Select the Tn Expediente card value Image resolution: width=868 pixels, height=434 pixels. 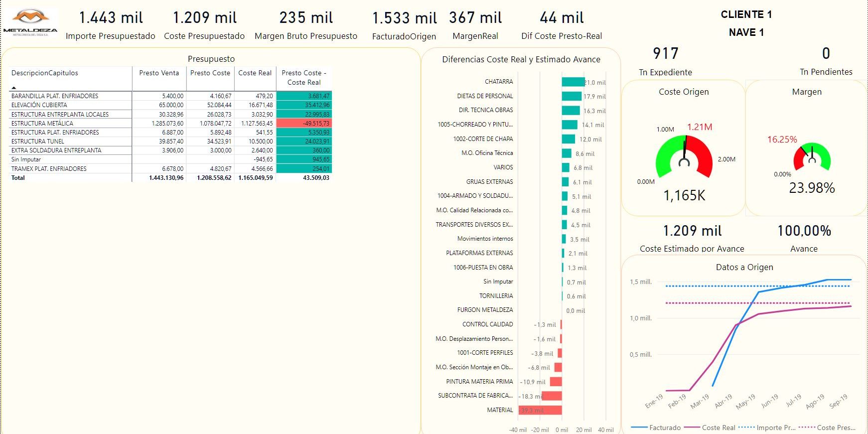point(666,53)
